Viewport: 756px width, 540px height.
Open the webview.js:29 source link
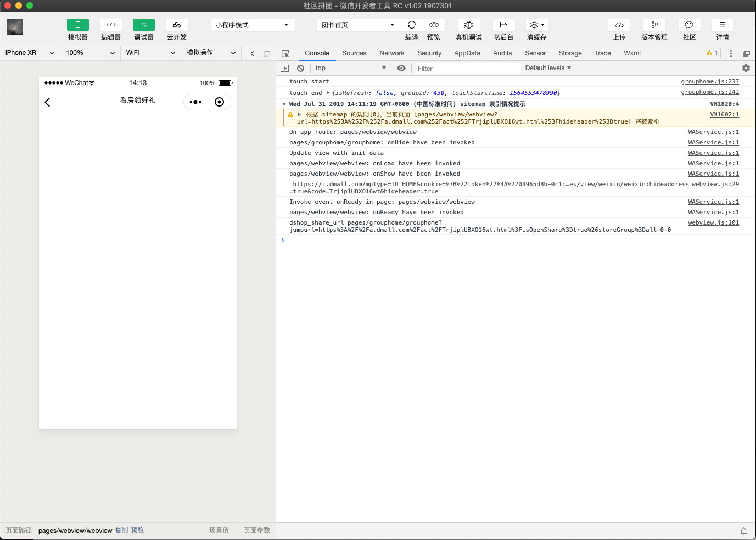[715, 184]
